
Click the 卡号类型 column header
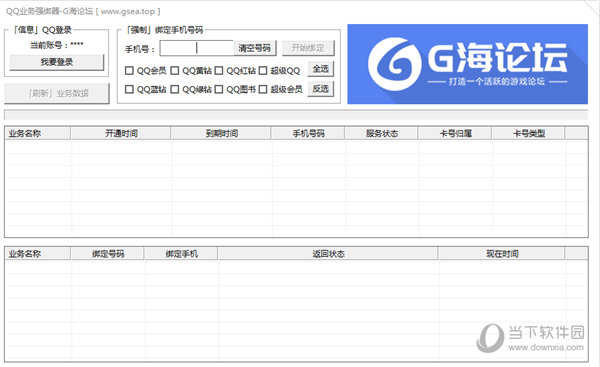click(528, 133)
